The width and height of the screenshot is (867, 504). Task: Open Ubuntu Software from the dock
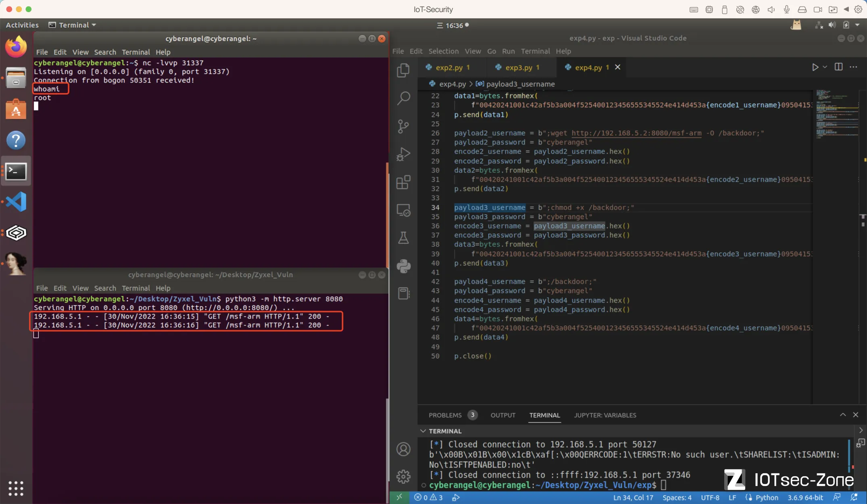point(16,109)
